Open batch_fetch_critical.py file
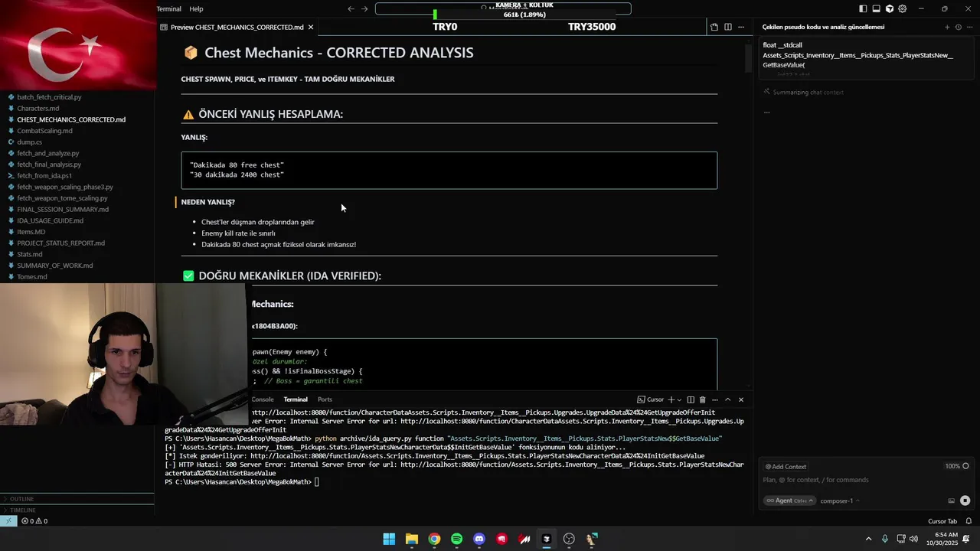Image resolution: width=980 pixels, height=551 pixels. pyautogui.click(x=49, y=97)
